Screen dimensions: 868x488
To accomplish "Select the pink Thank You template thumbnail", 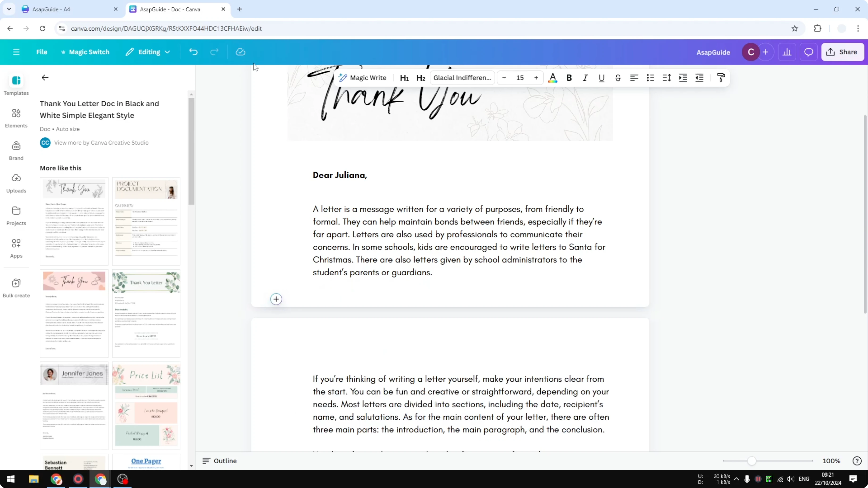I will point(74,313).
